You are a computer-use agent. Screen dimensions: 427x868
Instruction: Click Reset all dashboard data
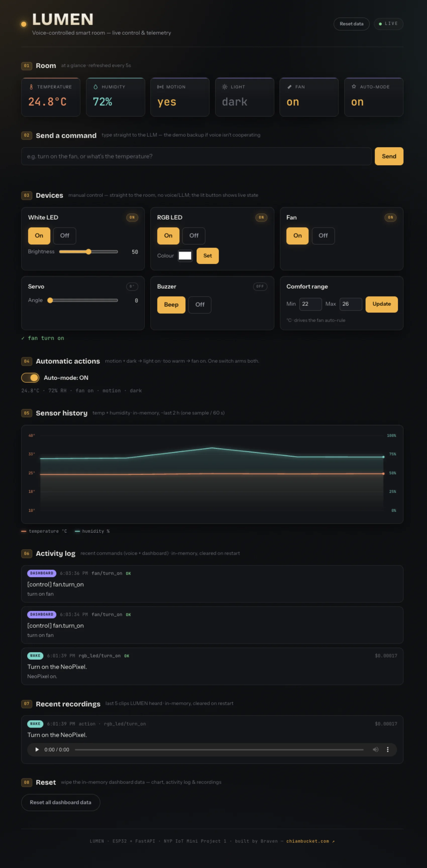[61, 802]
